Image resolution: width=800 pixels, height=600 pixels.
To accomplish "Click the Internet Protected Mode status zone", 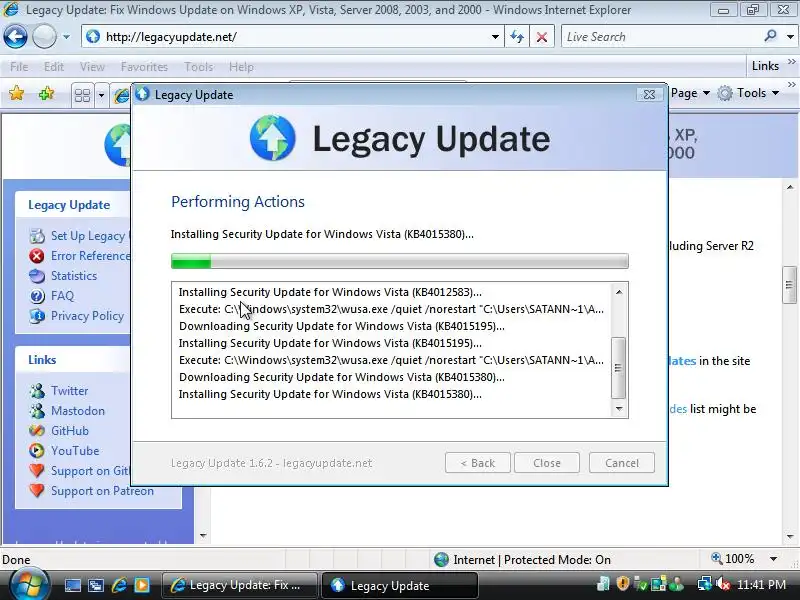I will [522, 560].
